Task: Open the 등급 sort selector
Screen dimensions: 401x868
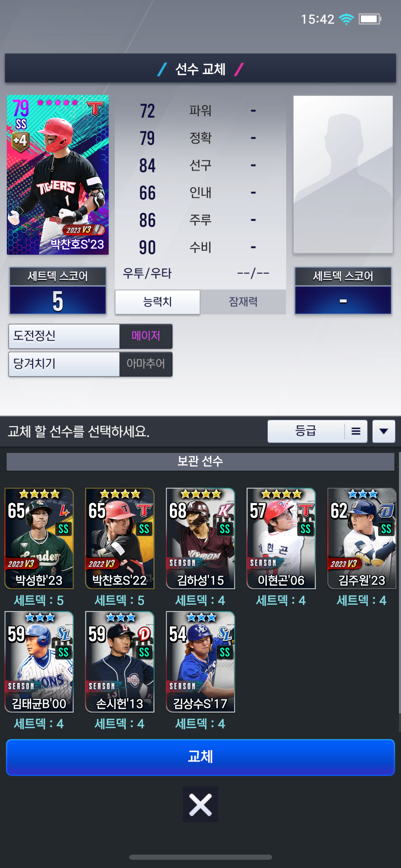Action: coord(306,431)
